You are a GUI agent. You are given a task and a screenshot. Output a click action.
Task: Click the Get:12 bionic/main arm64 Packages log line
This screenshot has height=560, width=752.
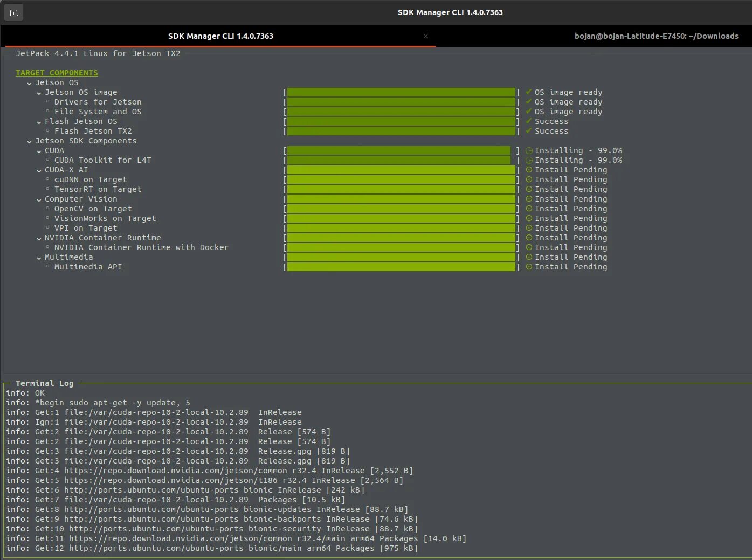(x=212, y=548)
